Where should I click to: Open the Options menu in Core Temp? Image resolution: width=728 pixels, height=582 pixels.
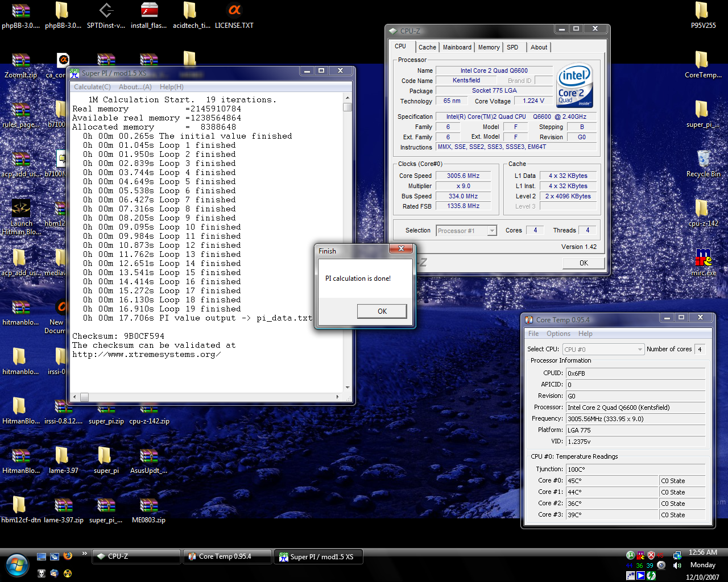(x=558, y=334)
